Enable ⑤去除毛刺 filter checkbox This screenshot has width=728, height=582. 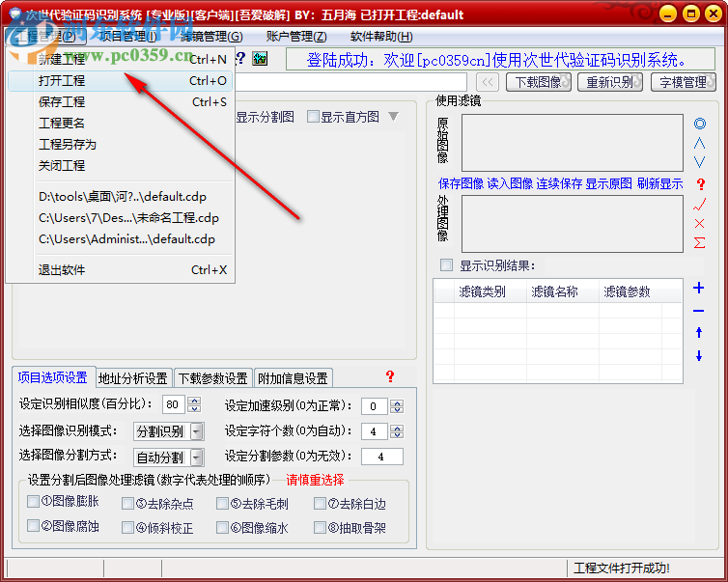coord(222,504)
